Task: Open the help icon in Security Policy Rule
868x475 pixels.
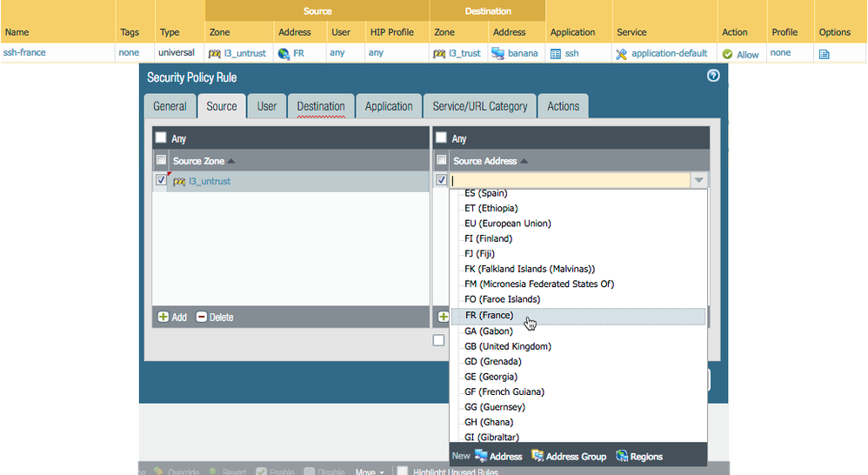Action: [713, 77]
